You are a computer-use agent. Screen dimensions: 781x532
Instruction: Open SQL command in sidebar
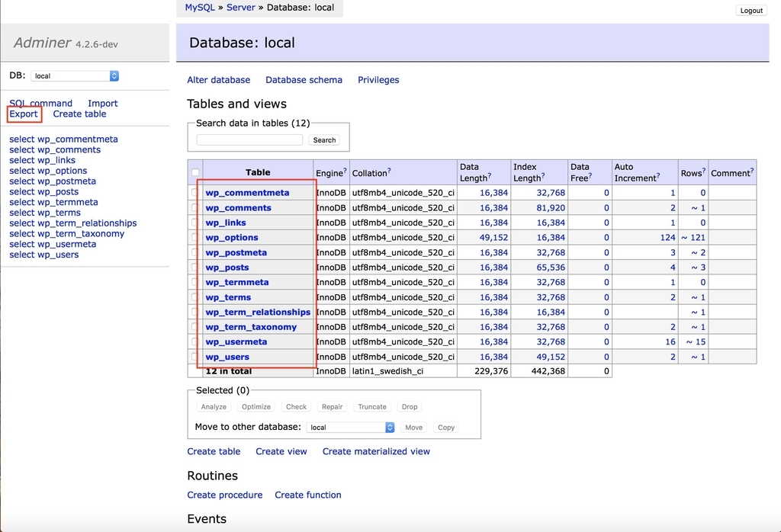(41, 103)
